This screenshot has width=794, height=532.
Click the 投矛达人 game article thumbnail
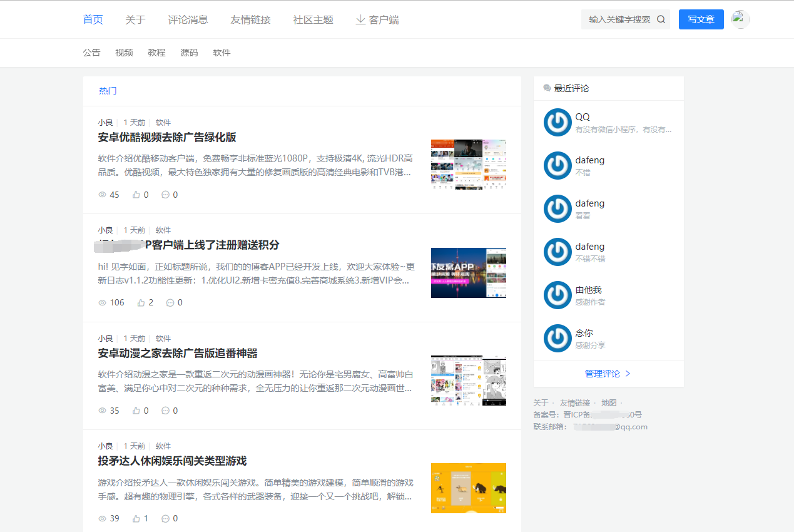point(468,488)
